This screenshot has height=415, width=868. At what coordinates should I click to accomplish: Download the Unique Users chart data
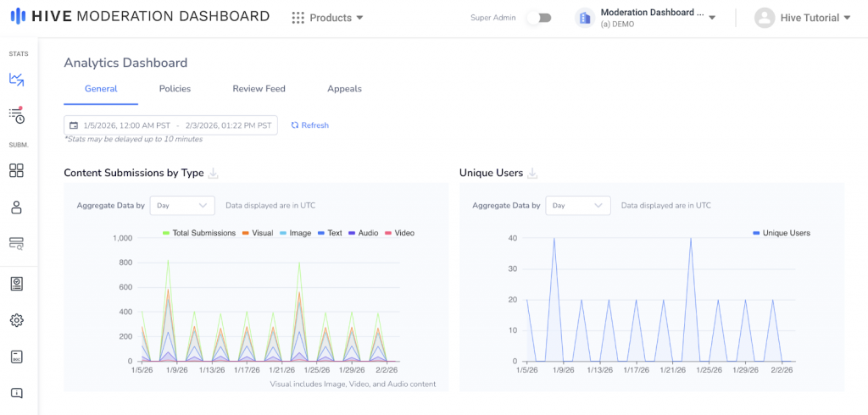532,174
